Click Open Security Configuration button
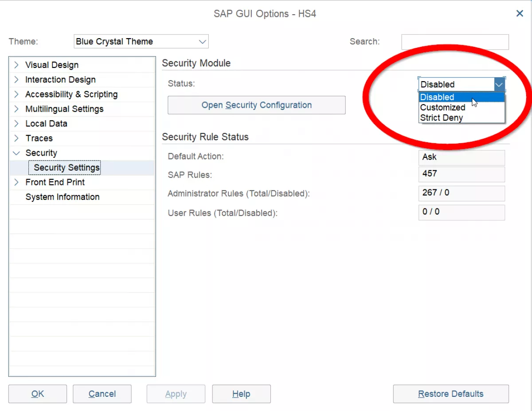 [x=257, y=105]
